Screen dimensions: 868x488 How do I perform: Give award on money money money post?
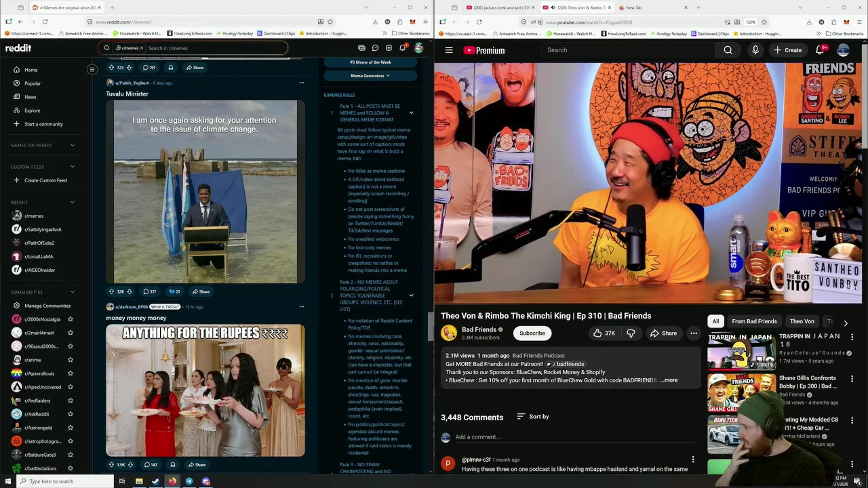pyautogui.click(x=172, y=465)
